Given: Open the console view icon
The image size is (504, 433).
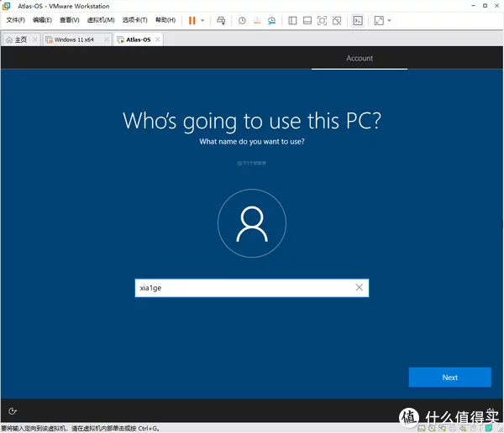Looking at the screenshot, I should pyautogui.click(x=358, y=20).
